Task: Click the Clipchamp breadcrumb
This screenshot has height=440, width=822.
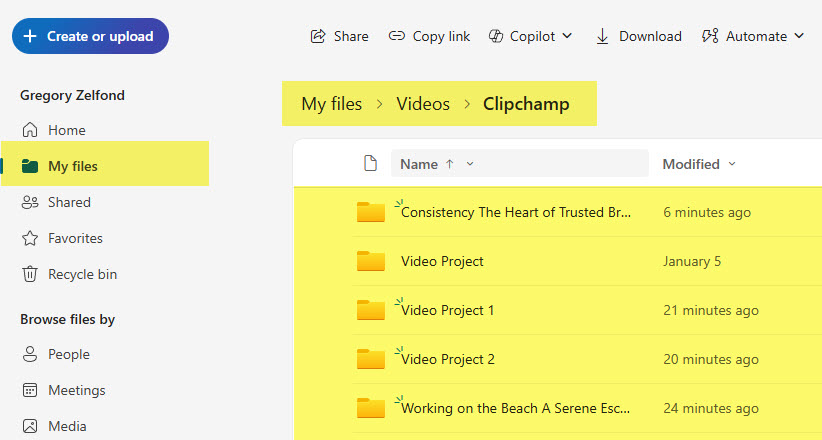Action: tap(526, 104)
